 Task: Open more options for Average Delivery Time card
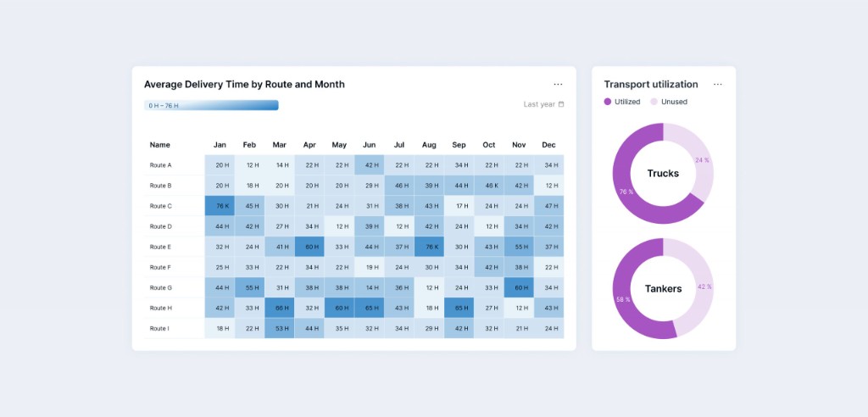(x=558, y=85)
